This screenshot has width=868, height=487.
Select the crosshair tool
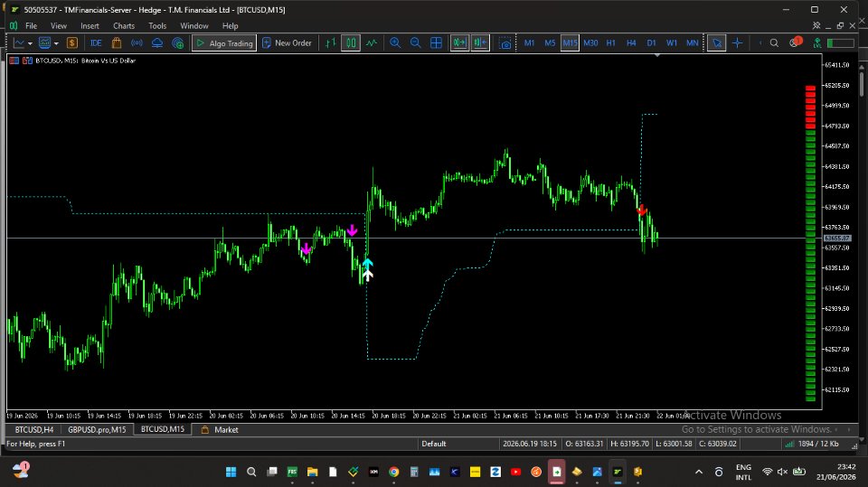coord(738,42)
